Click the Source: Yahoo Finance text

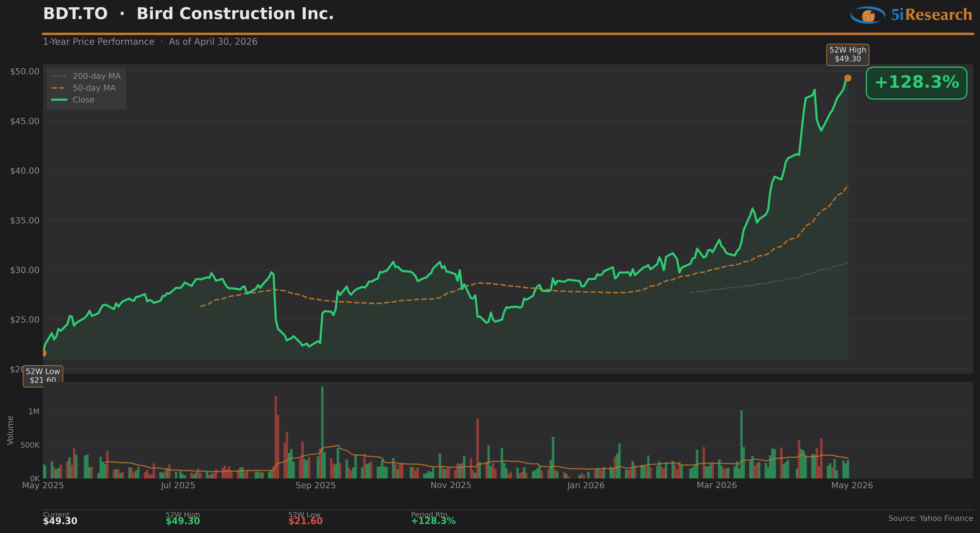click(930, 518)
